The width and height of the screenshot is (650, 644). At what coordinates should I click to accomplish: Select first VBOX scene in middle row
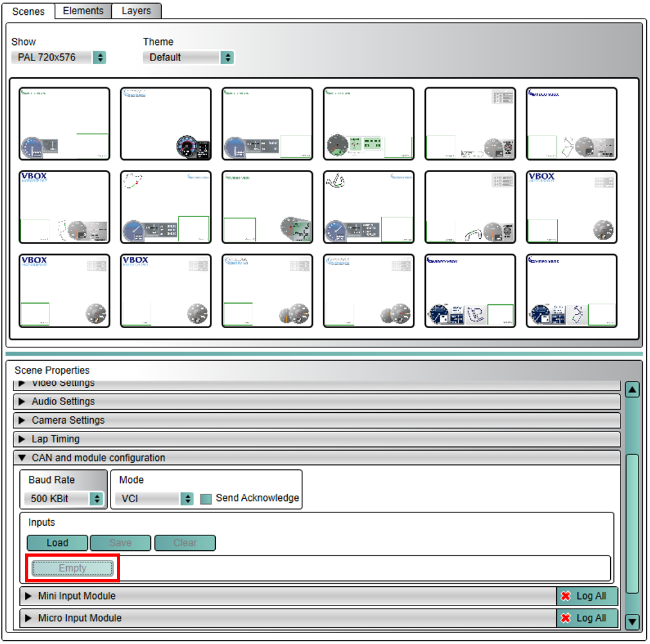tap(64, 207)
